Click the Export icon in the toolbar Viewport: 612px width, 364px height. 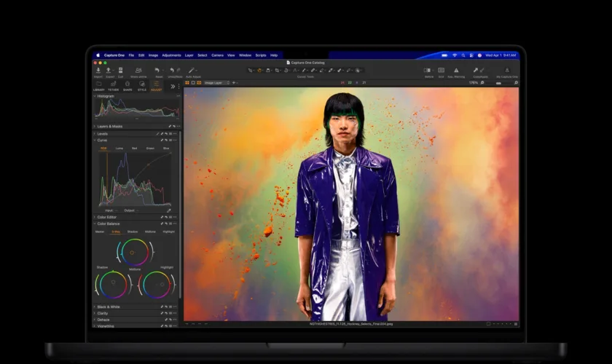(x=109, y=70)
